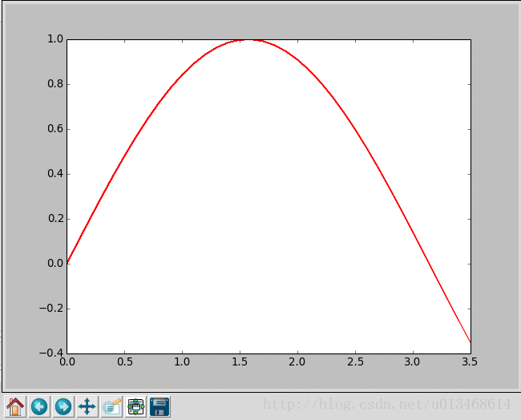
Task: Save the figure with floppy disk icon
Action: [160, 406]
